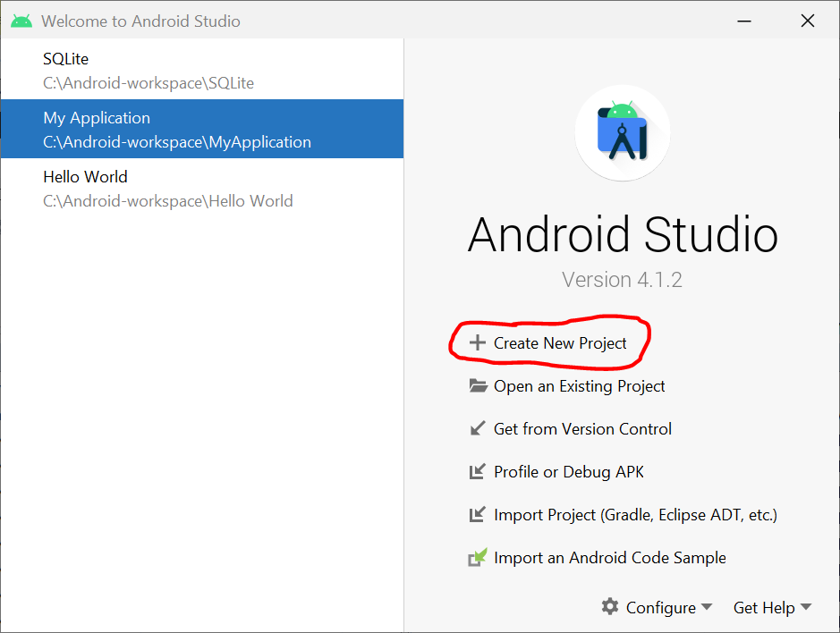Screen dimensions: 840x633
Task: Close the Welcome to Android Studio window
Action: click(807, 21)
